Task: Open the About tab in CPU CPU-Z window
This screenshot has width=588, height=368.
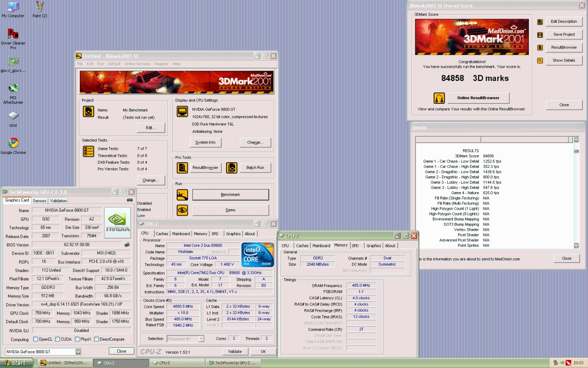Action: 250,234
